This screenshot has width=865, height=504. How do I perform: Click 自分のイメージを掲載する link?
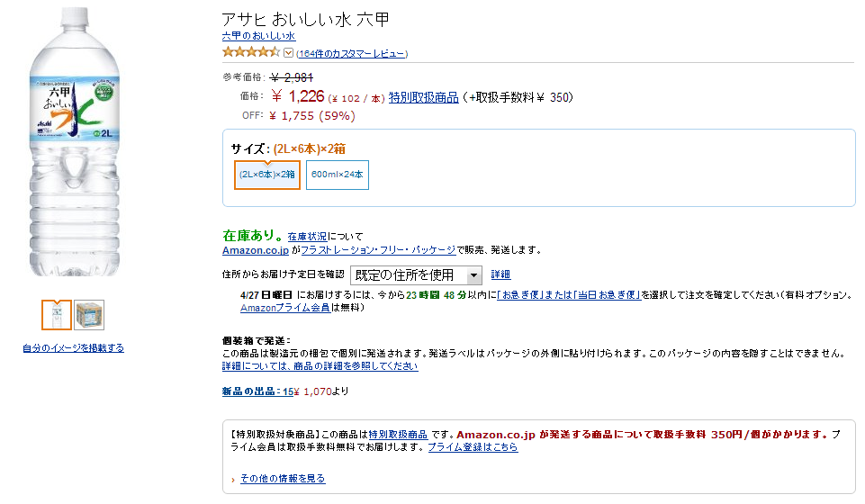[74, 348]
